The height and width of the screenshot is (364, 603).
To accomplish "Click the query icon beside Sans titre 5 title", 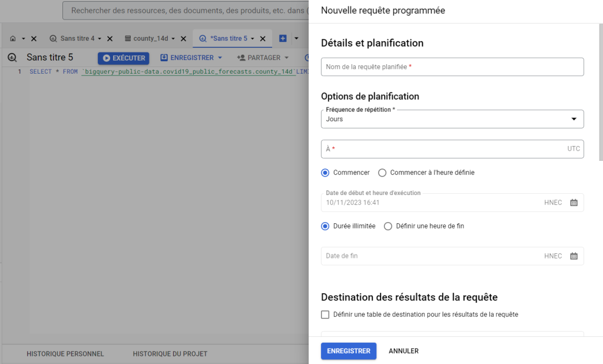I will coord(12,58).
